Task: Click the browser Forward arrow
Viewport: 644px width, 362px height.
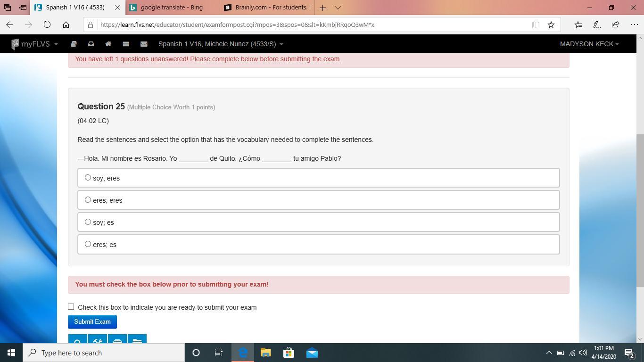Action: point(28,25)
